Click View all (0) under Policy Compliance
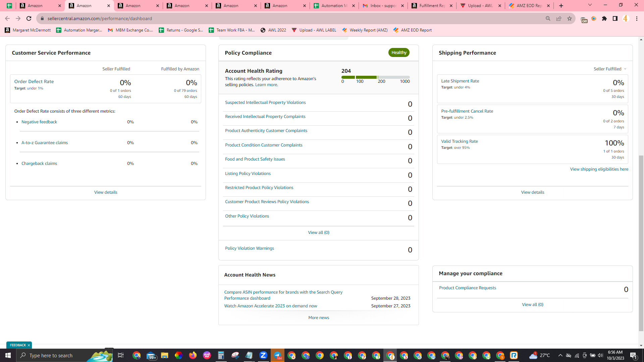 (319, 232)
